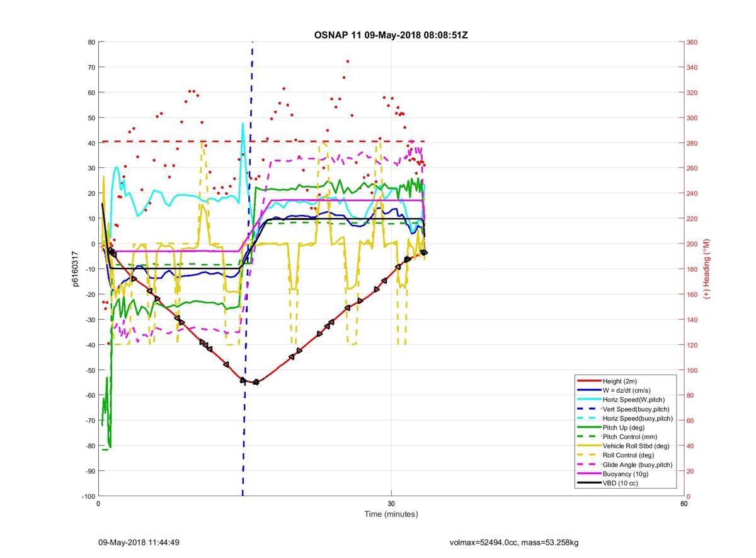The width and height of the screenshot is (756, 558).
Task: Click the right axis label "(+) Heading (°M)"
Action: [x=706, y=269]
